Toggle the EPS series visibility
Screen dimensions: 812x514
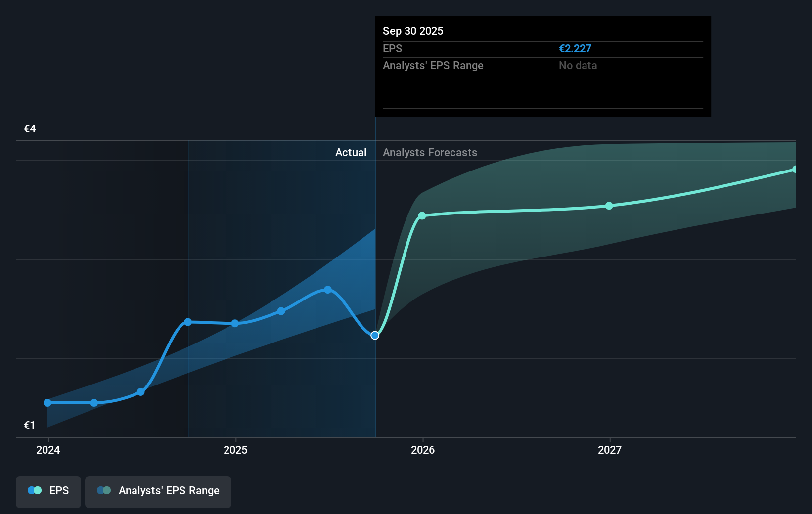click(48, 491)
